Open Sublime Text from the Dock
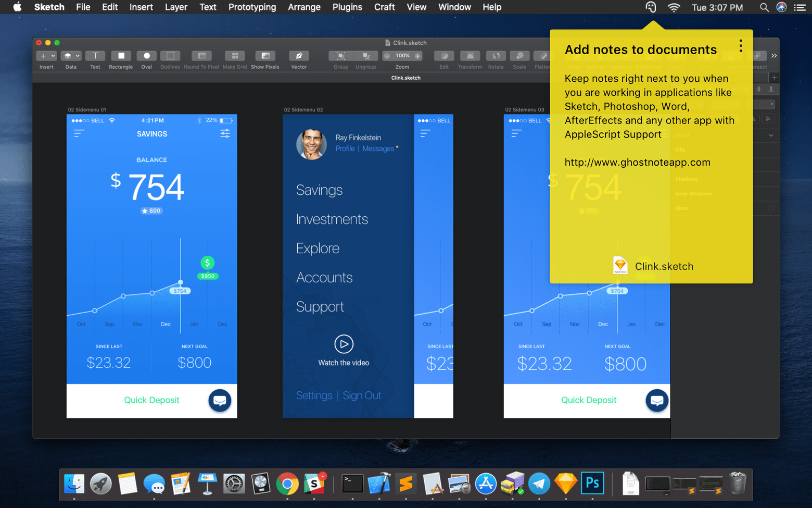The width and height of the screenshot is (812, 508). (x=406, y=484)
